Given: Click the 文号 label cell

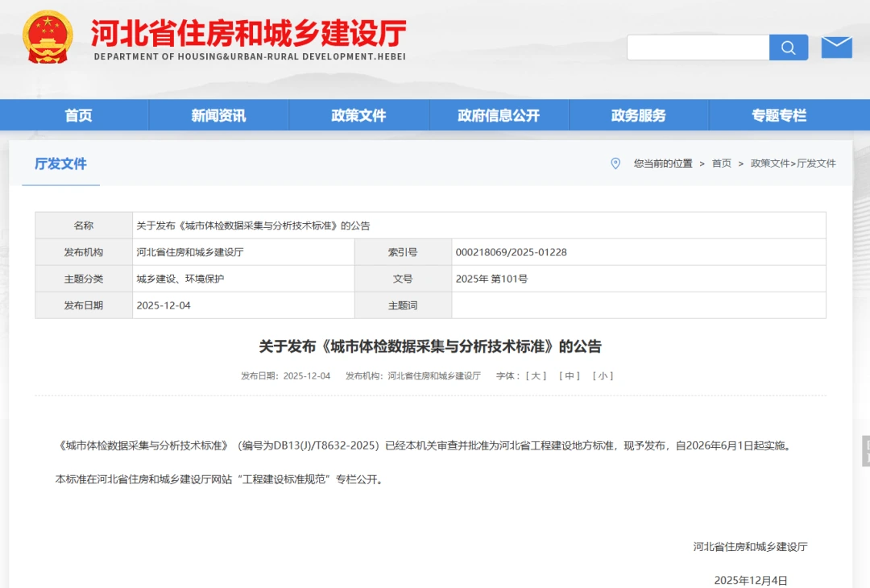Looking at the screenshot, I should coord(403,279).
